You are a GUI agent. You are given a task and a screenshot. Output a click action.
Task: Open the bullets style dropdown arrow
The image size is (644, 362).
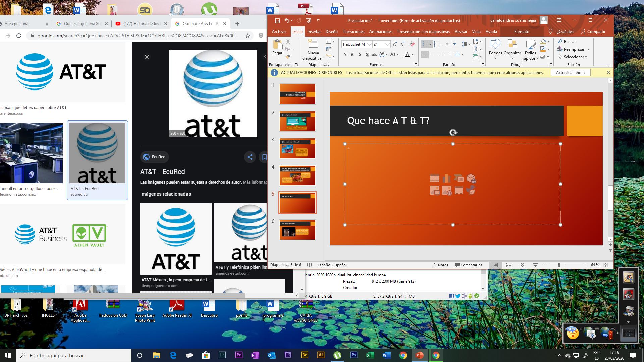click(x=430, y=44)
